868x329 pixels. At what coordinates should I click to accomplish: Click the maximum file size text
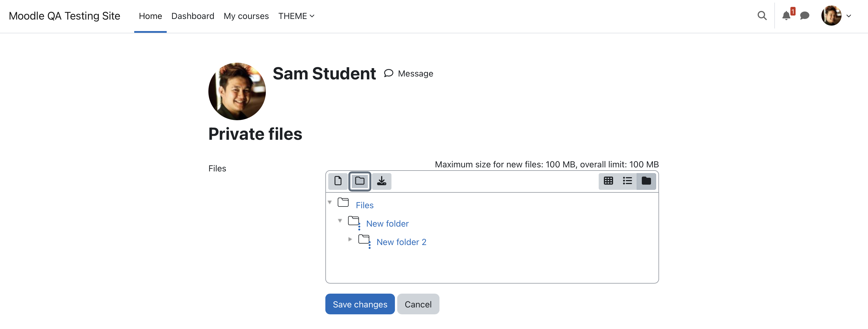click(547, 164)
